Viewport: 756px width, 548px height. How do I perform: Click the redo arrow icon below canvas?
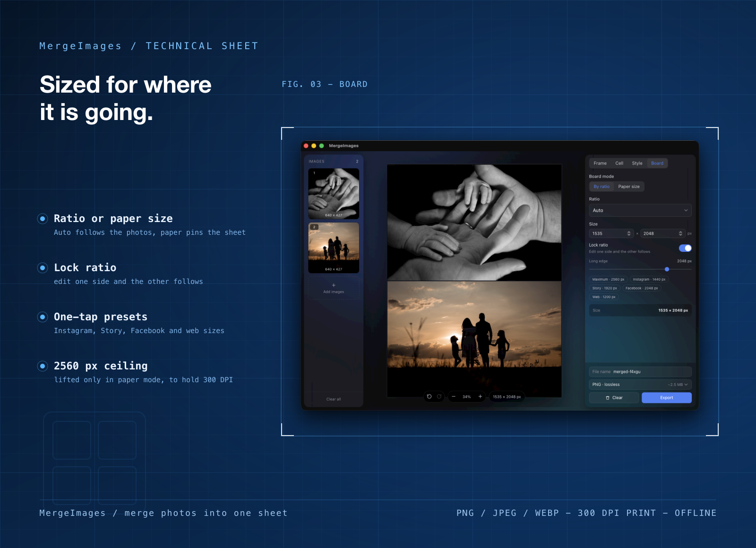pos(439,396)
